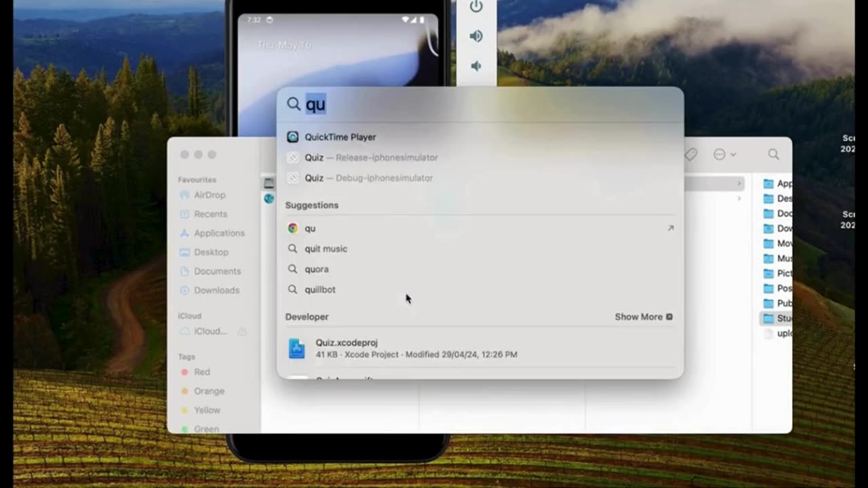
Task: Select the "App" folder in the Finder column
Action: point(776,184)
